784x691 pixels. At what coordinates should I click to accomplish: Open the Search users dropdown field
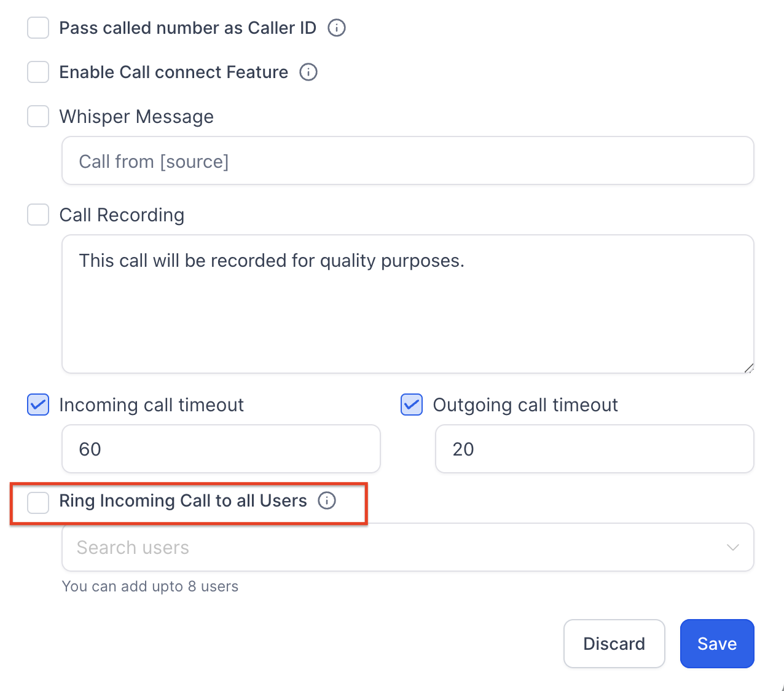408,547
